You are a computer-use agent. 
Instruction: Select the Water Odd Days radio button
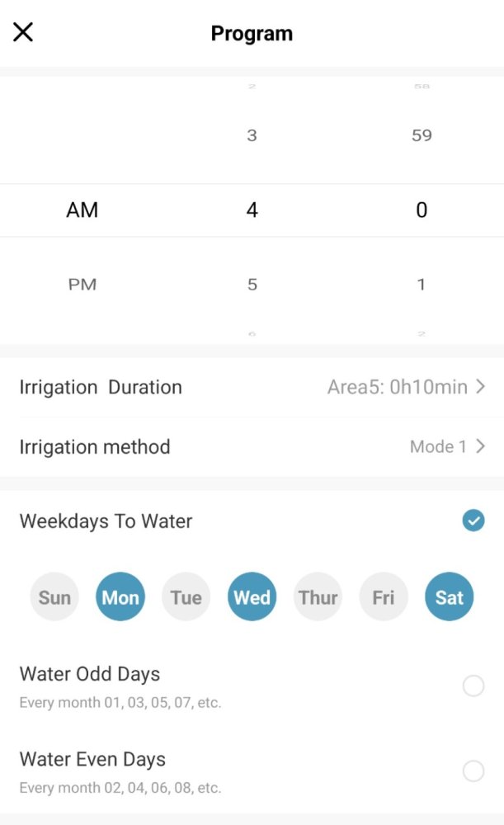pyautogui.click(x=473, y=686)
